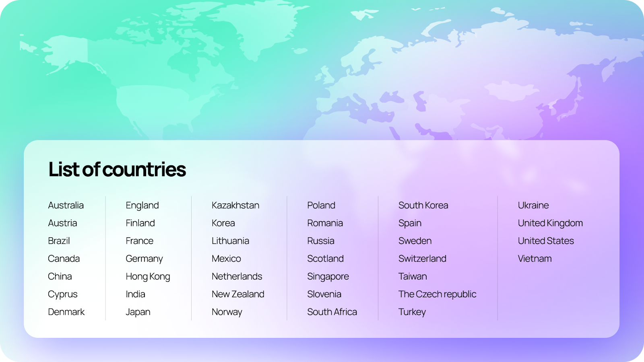Image resolution: width=644 pixels, height=362 pixels.
Task: Select Australia in the country list
Action: click(x=66, y=205)
